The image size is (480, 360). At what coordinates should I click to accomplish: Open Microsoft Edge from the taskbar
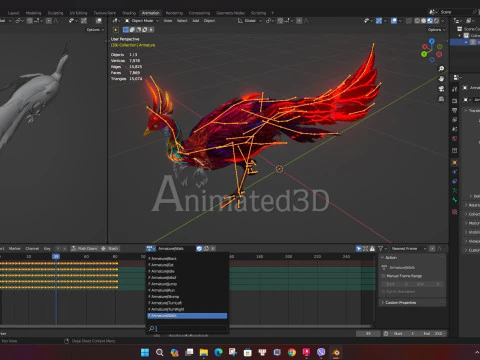coord(218,352)
